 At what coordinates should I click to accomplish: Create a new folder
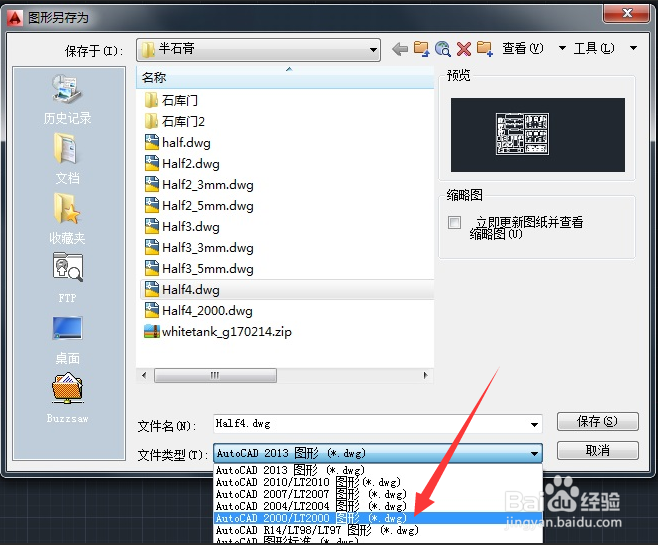pyautogui.click(x=485, y=49)
